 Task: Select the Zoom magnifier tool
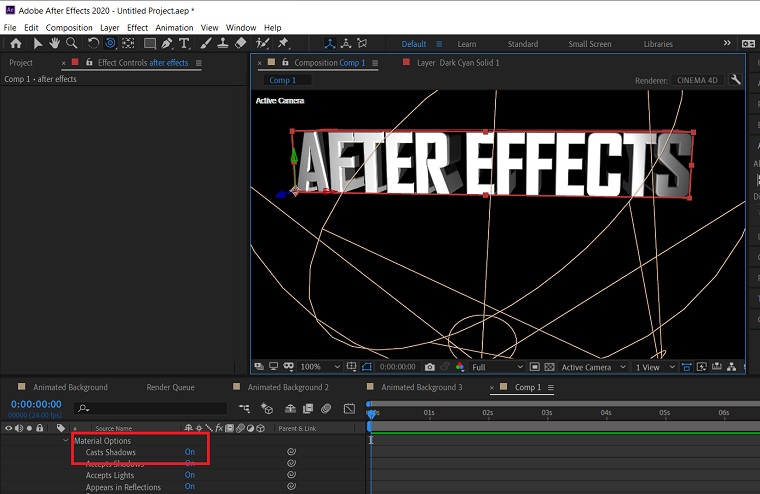point(72,44)
